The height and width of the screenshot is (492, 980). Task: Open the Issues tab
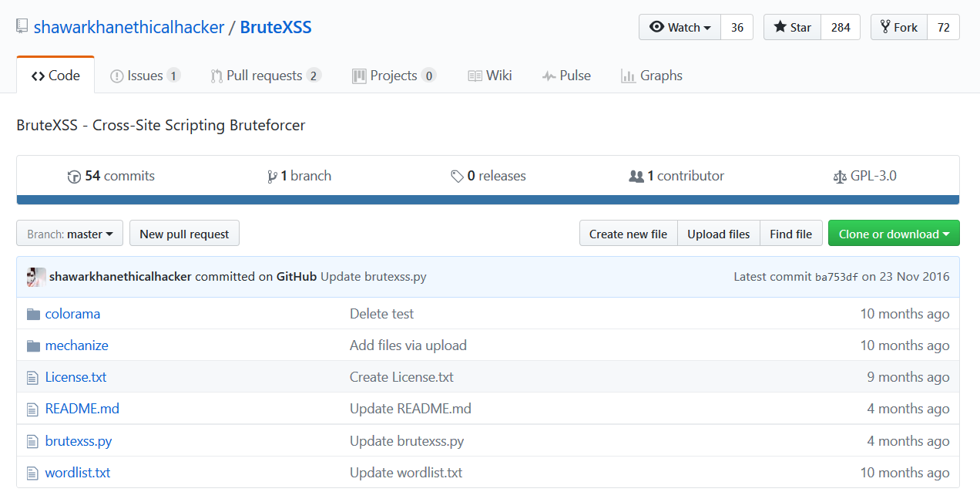coord(145,76)
